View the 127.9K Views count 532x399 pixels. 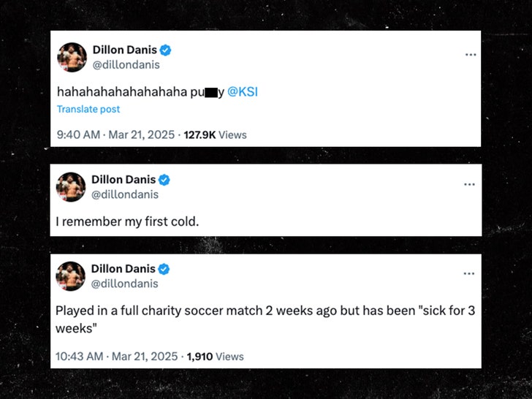coord(215,134)
